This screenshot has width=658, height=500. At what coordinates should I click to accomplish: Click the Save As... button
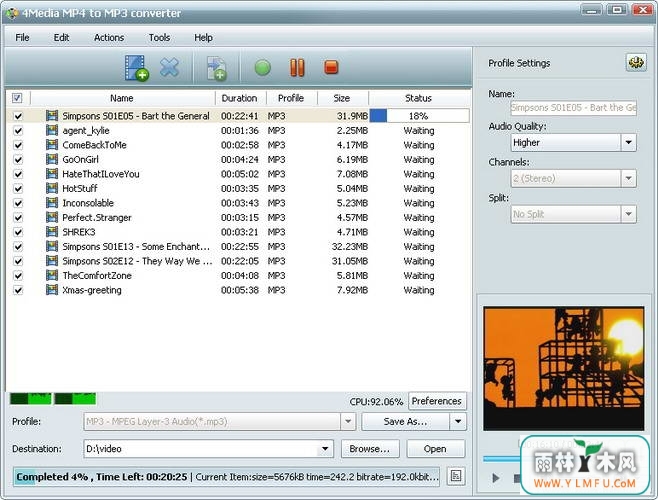(x=405, y=421)
